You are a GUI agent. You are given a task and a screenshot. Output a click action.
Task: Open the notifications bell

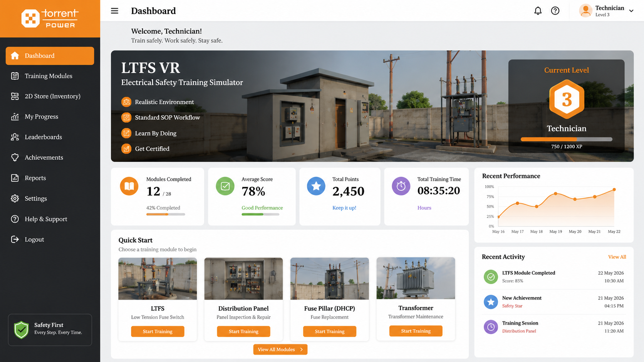(538, 11)
